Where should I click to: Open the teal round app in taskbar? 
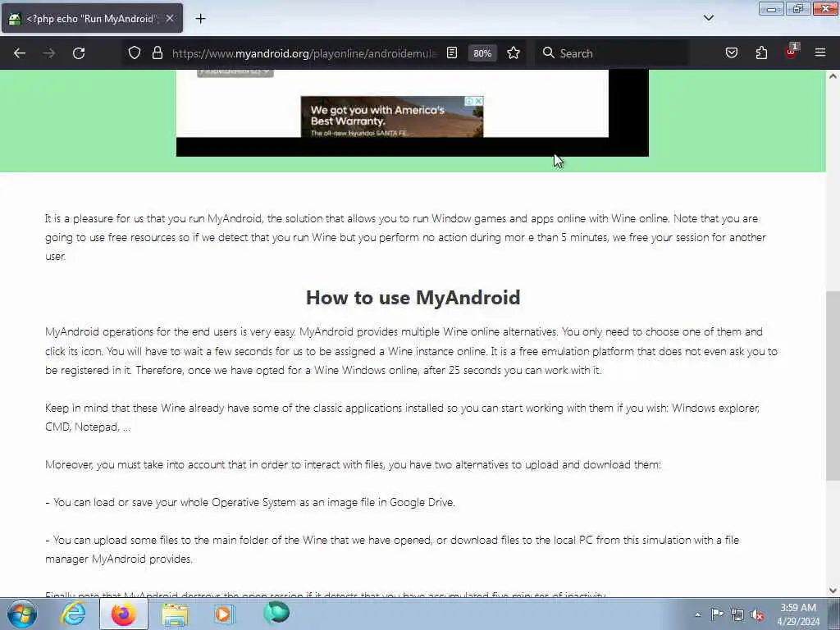[x=276, y=612]
